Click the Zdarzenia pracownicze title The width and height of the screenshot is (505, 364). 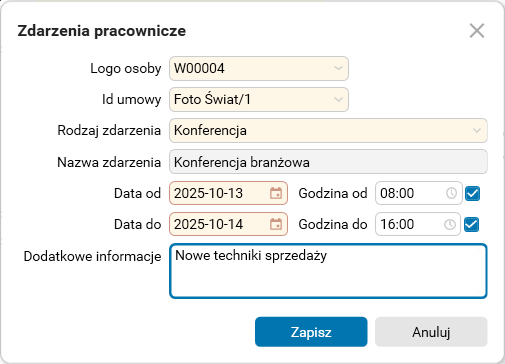tap(102, 31)
